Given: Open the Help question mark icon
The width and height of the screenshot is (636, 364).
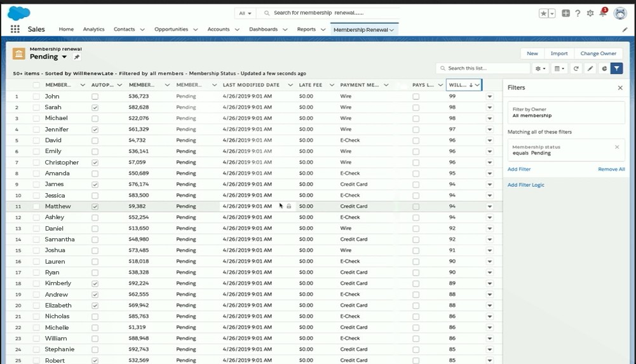Looking at the screenshot, I should point(578,13).
